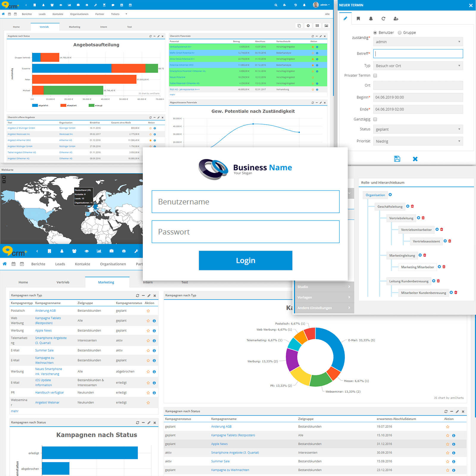Viewport: 476px width, 476px height.
Task: Zoom in on the Weltkarte map
Action: 4,177
